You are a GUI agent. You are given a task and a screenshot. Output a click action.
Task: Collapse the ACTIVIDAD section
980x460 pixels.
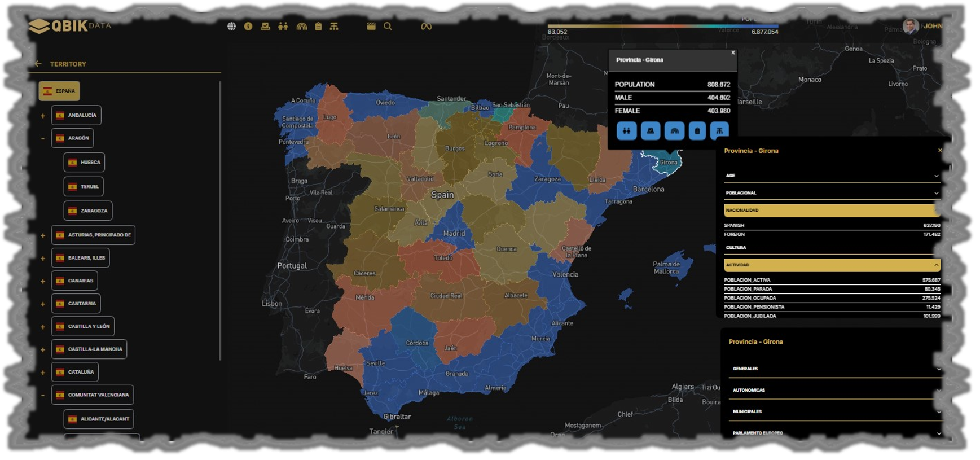pyautogui.click(x=936, y=265)
